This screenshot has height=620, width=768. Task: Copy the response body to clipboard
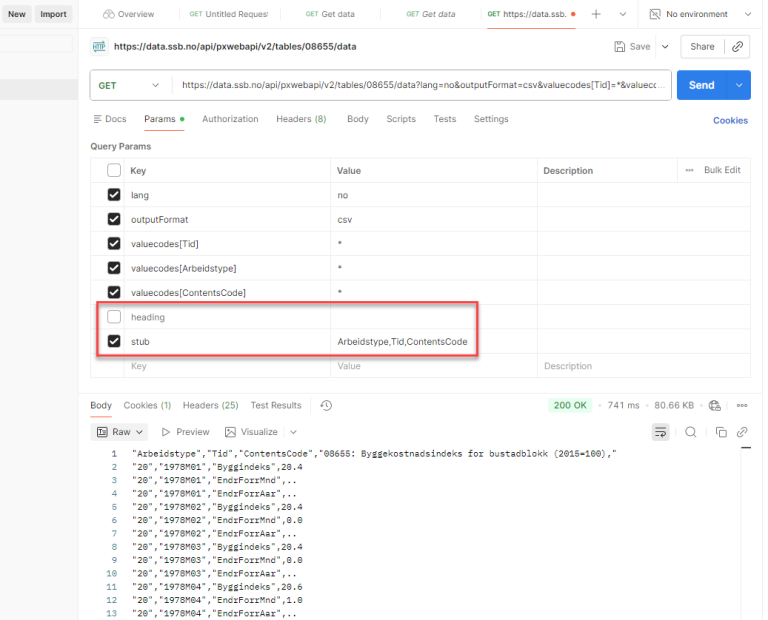721,432
